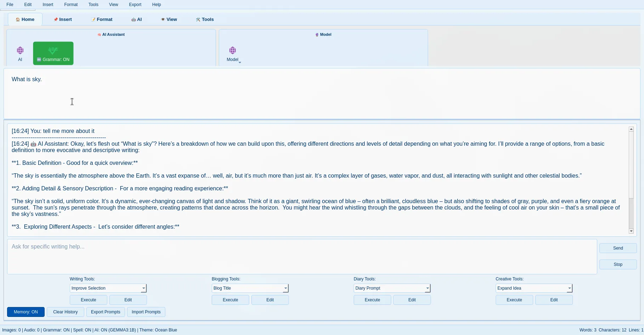This screenshot has height=335, width=644.
Task: Click the 'Ask for specific writing help' input
Action: [x=302, y=256]
